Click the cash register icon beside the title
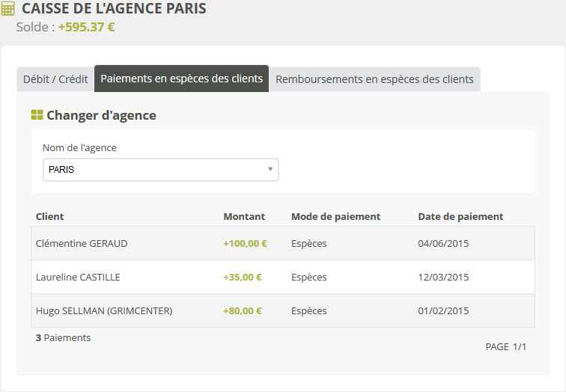The width and height of the screenshot is (566, 392). coord(8,10)
